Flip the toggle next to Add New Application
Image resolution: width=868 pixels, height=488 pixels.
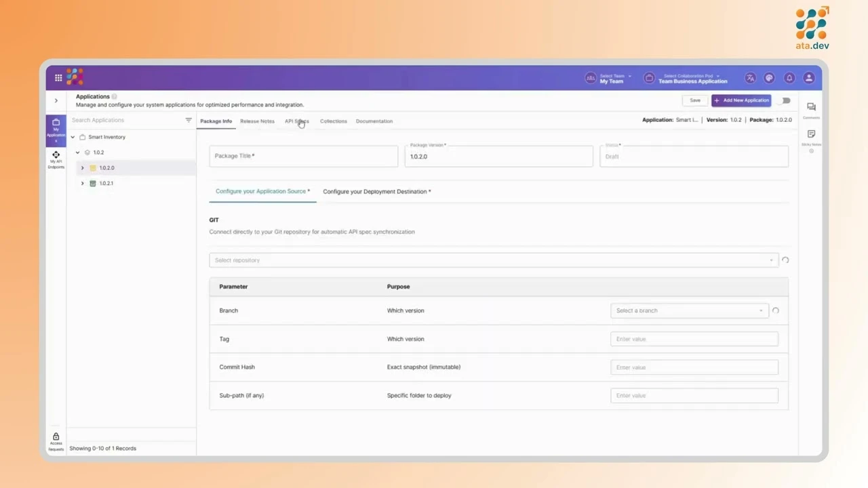785,100
